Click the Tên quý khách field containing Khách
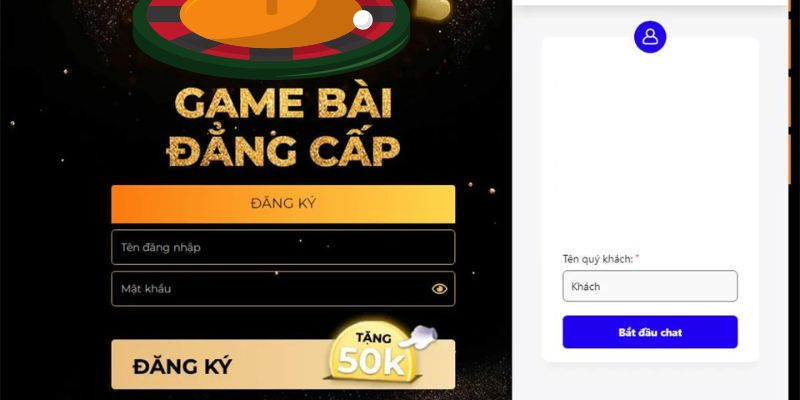Viewport: 800px width, 400px height. pyautogui.click(x=650, y=286)
